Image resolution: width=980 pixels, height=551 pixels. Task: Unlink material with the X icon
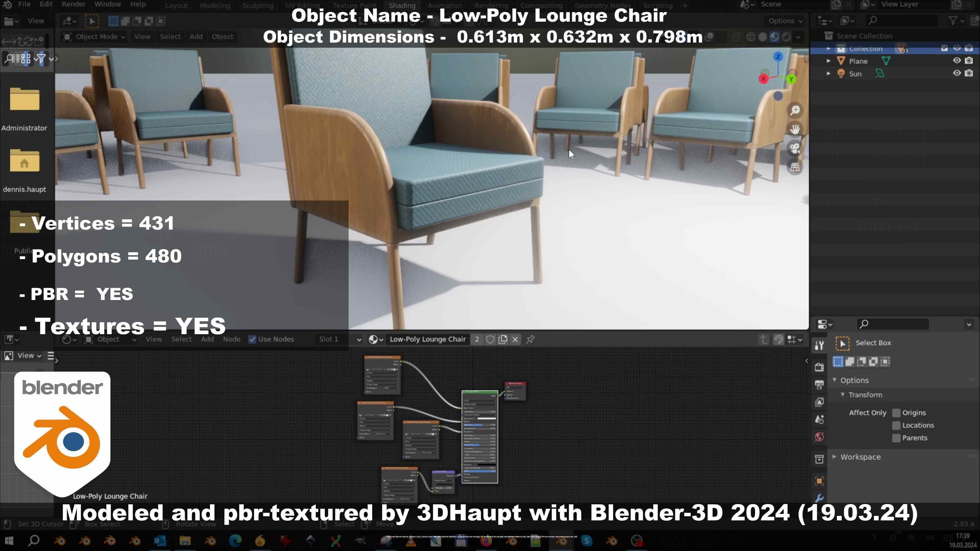pos(515,339)
